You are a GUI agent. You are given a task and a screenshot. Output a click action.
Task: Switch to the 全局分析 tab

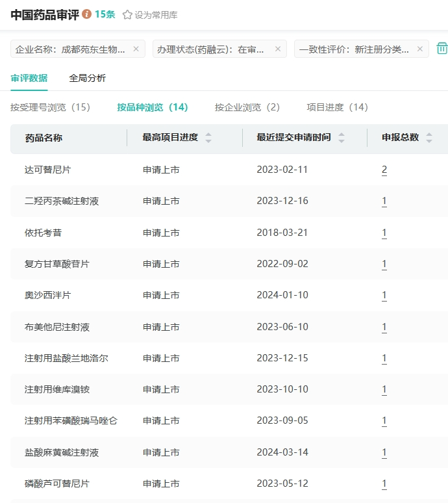pyautogui.click(x=87, y=78)
